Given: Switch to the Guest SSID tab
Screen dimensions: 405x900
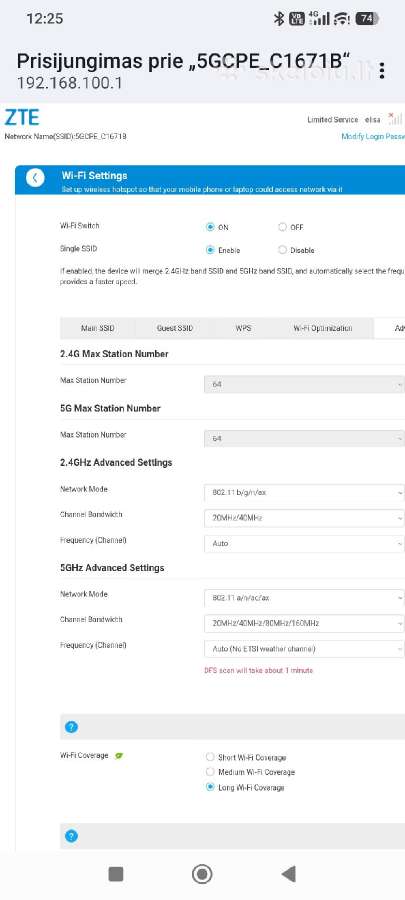Looking at the screenshot, I should coord(175,328).
